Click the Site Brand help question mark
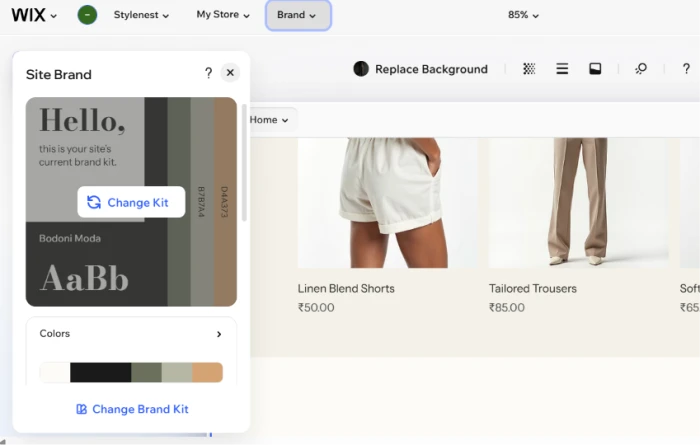The image size is (700, 445). tap(208, 73)
